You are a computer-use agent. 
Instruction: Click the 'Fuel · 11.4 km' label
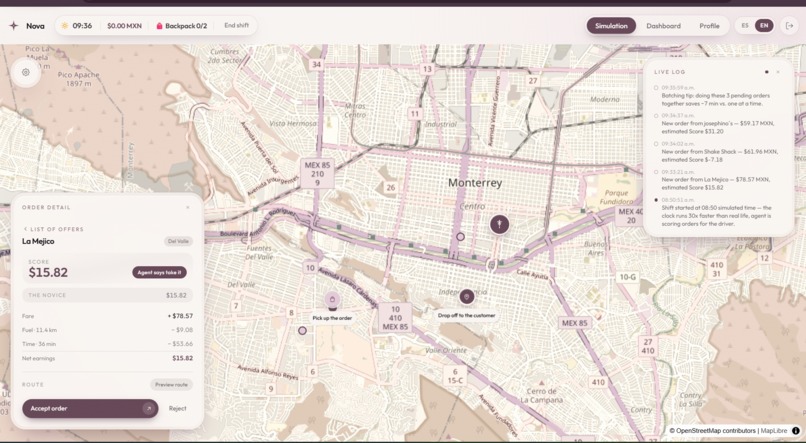pos(40,330)
